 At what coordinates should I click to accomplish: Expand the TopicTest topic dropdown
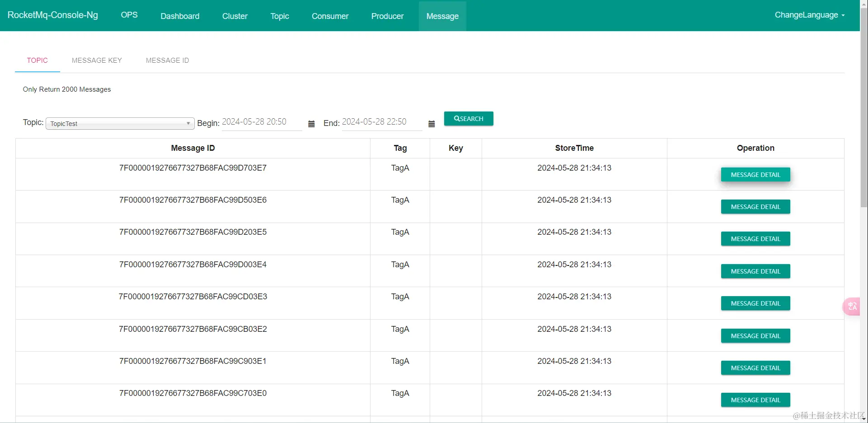tap(120, 123)
